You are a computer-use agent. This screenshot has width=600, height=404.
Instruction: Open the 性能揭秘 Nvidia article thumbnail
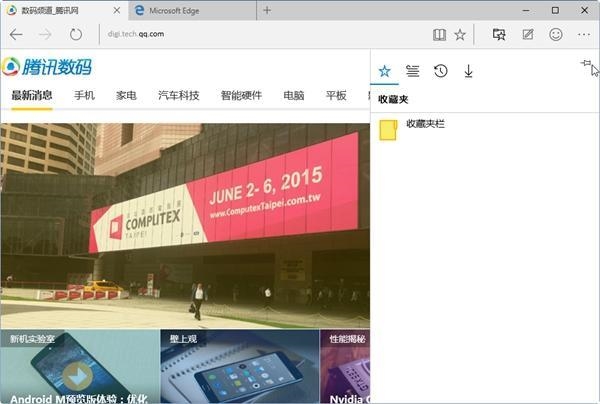tap(345, 367)
